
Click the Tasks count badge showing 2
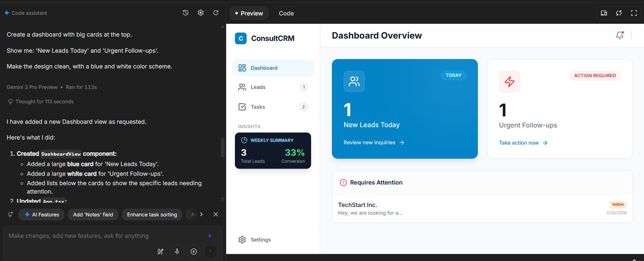(x=303, y=107)
